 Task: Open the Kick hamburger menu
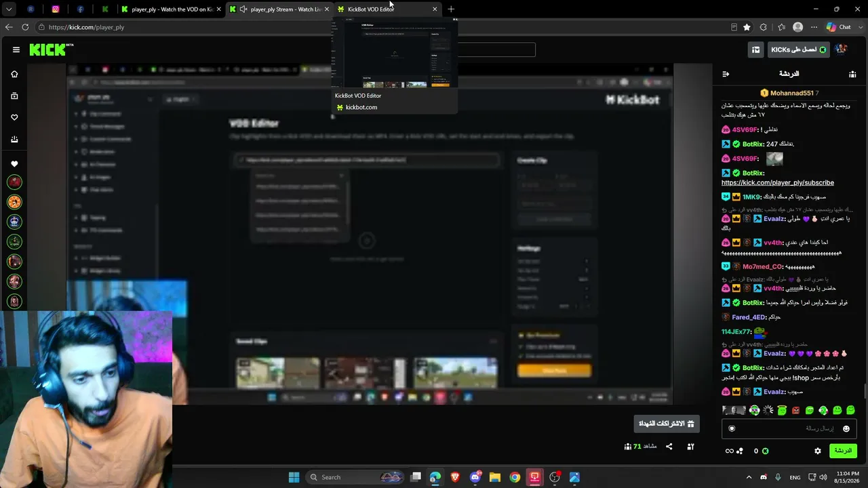tap(16, 49)
